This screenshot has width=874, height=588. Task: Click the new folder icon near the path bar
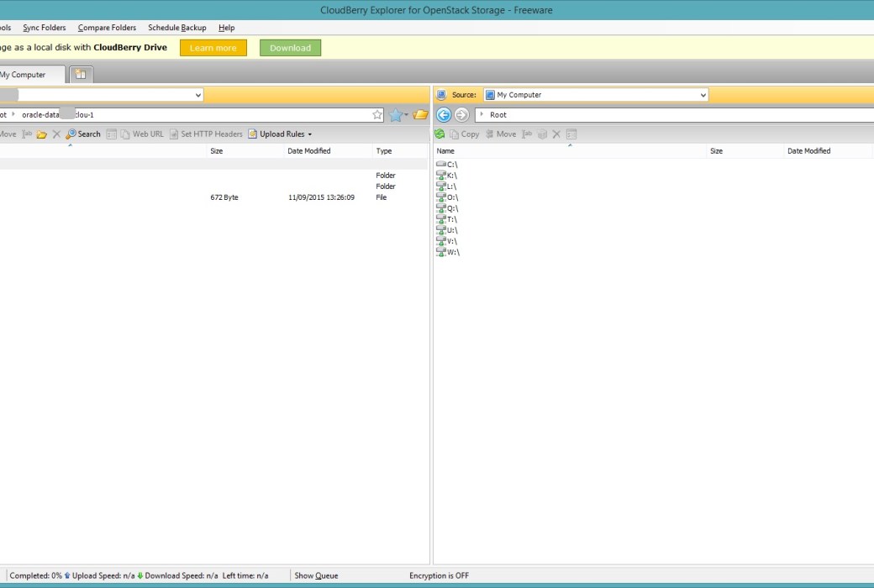[x=419, y=114]
